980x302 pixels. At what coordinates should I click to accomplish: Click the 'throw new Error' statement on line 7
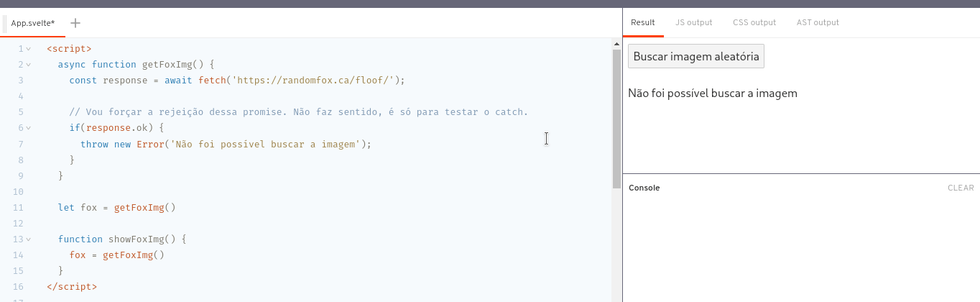[x=226, y=144]
